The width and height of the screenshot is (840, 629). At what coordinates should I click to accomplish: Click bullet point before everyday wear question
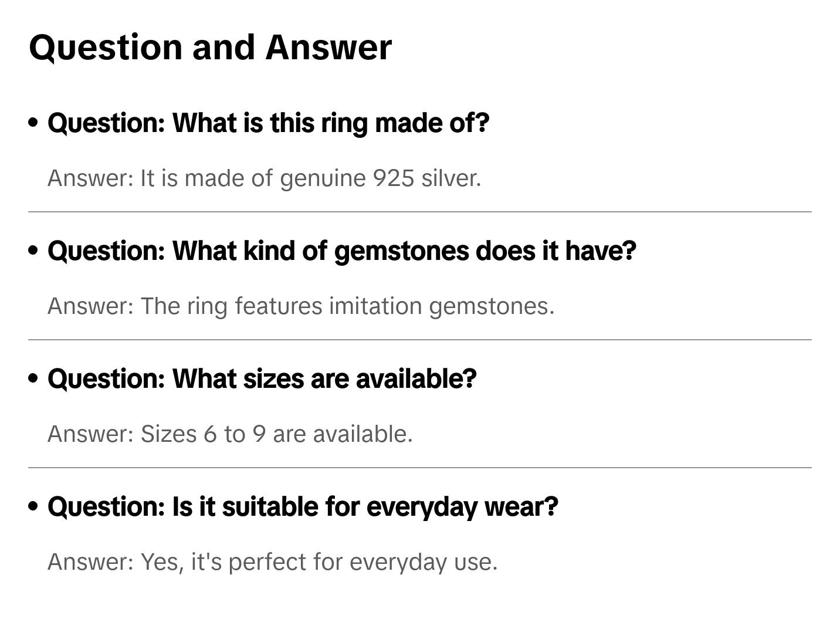[x=33, y=506]
